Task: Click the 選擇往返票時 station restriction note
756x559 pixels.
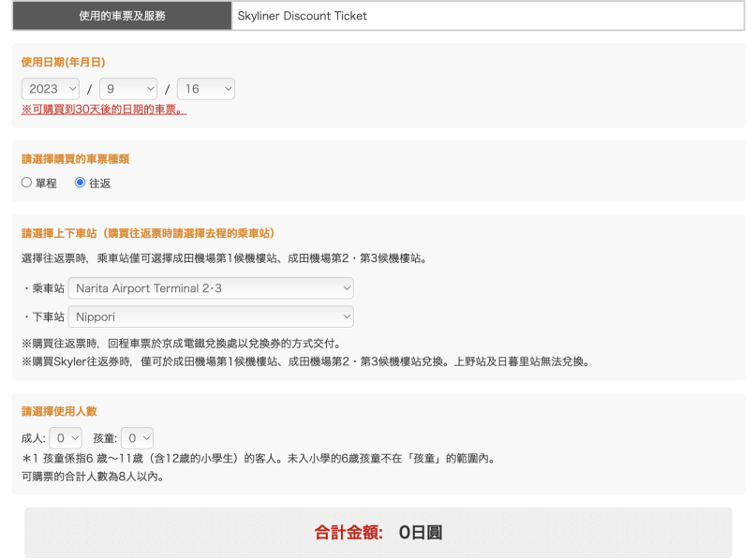Action: pyautogui.click(x=224, y=258)
